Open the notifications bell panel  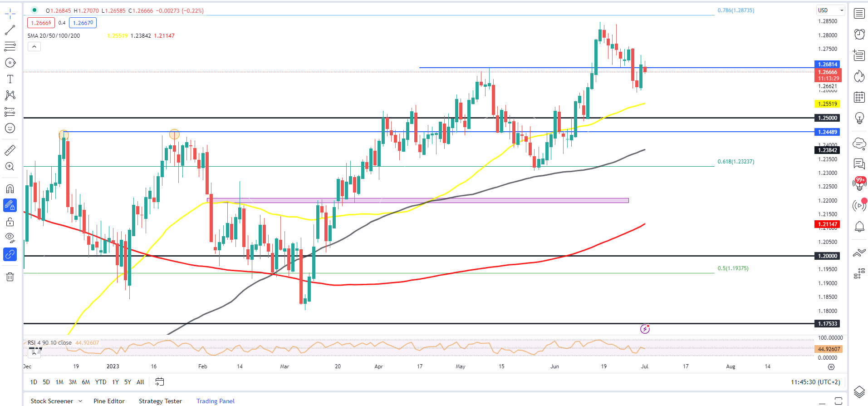pos(859,226)
